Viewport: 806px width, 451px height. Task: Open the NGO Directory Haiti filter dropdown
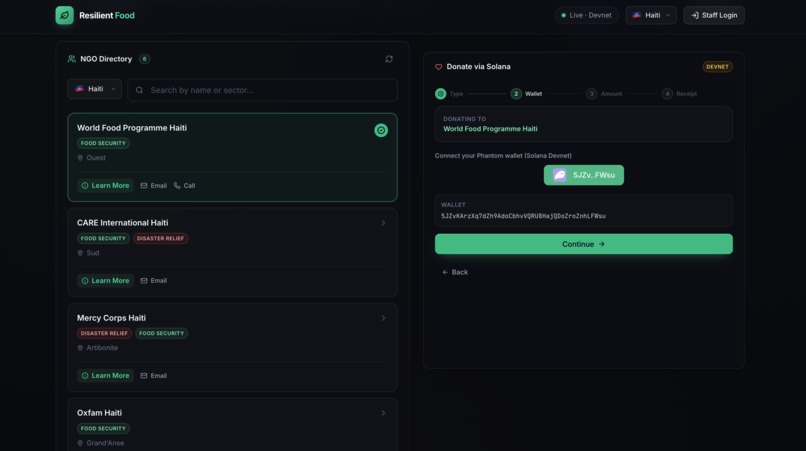click(95, 89)
